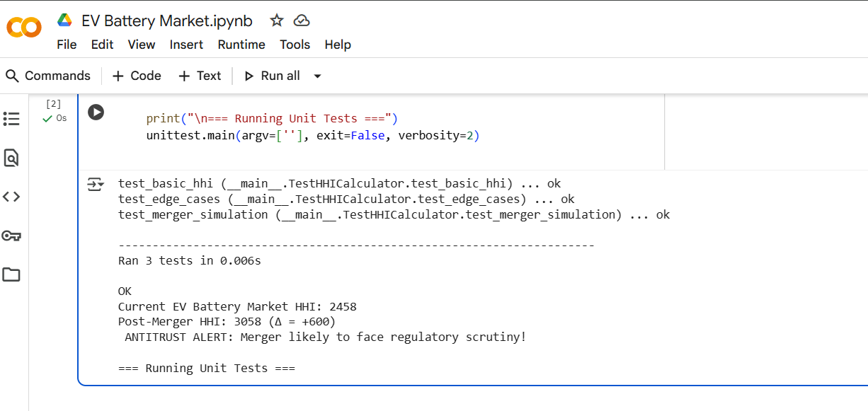Open the Table of contents sidebar

pos(11,119)
